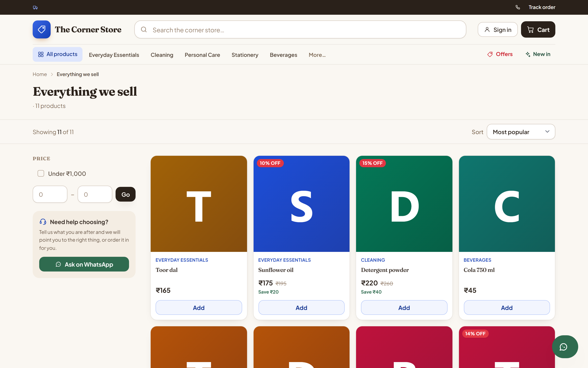
Task: Open the Cart
Action: click(x=538, y=30)
